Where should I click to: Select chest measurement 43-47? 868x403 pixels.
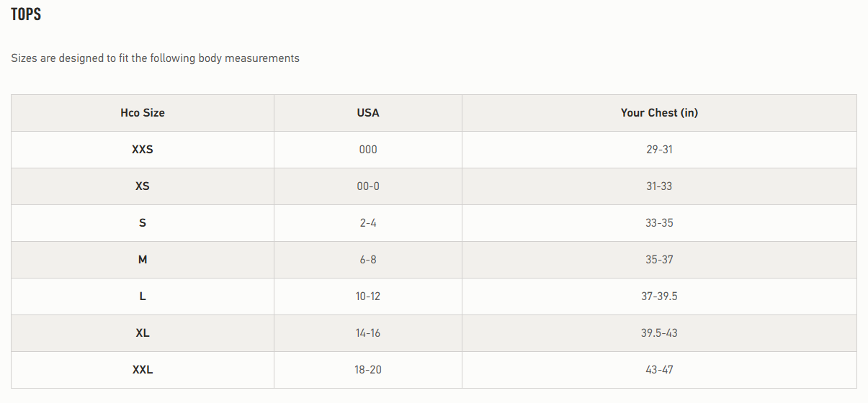click(x=659, y=370)
